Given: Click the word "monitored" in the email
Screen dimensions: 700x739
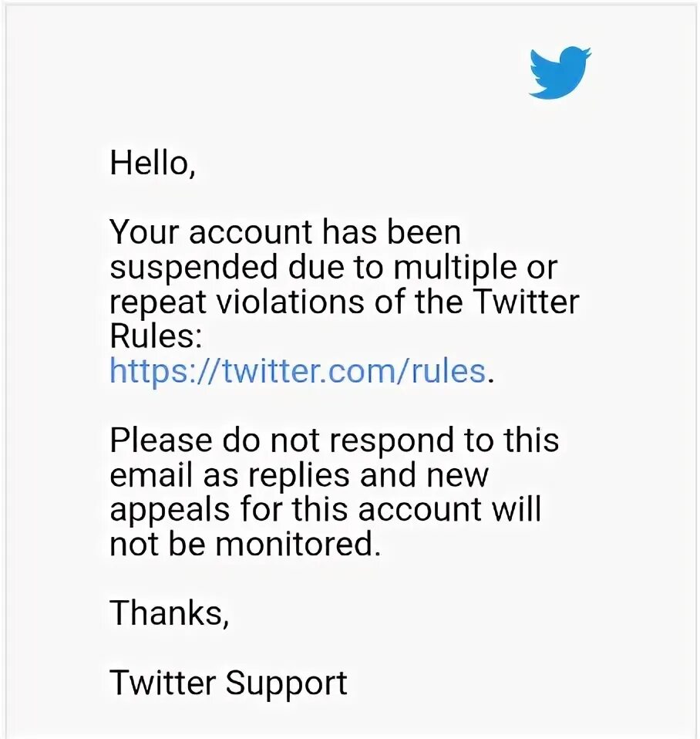Looking at the screenshot, I should 295,544.
